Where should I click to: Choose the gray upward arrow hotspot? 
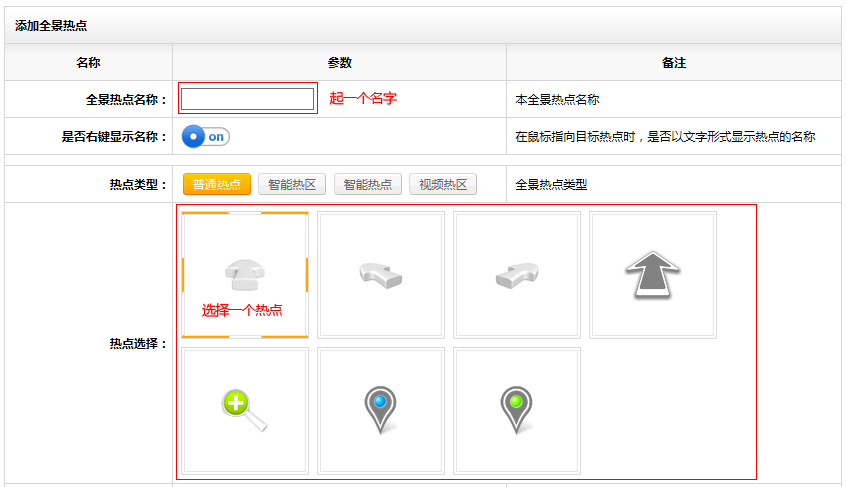tap(652, 275)
